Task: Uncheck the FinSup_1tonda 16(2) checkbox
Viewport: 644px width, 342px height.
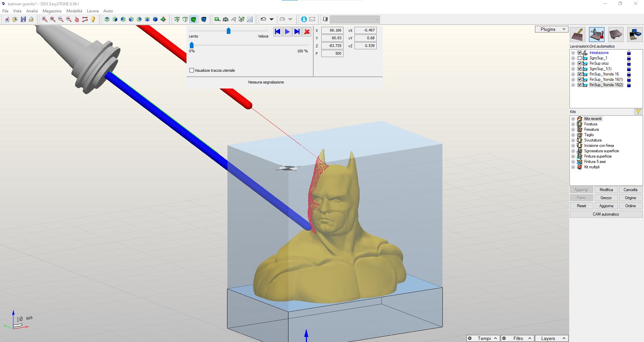Action: tap(580, 85)
